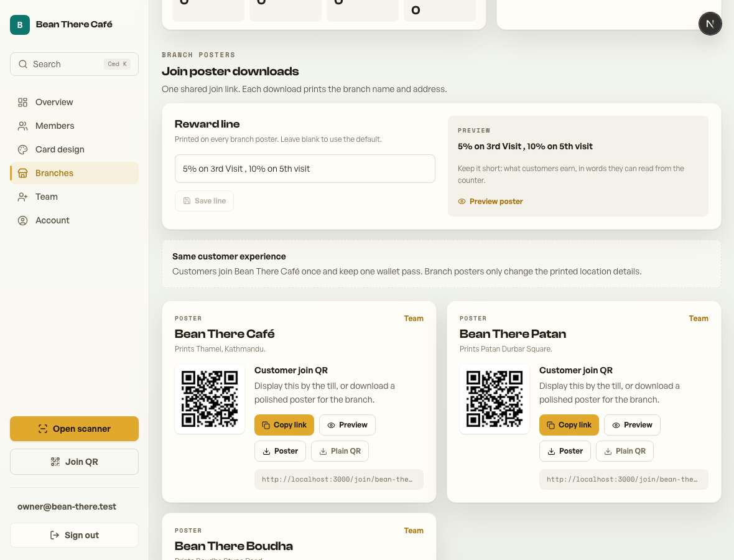Click 'Prints Patan Durbar Square.' text
Image resolution: width=734 pixels, height=560 pixels.
(506, 349)
